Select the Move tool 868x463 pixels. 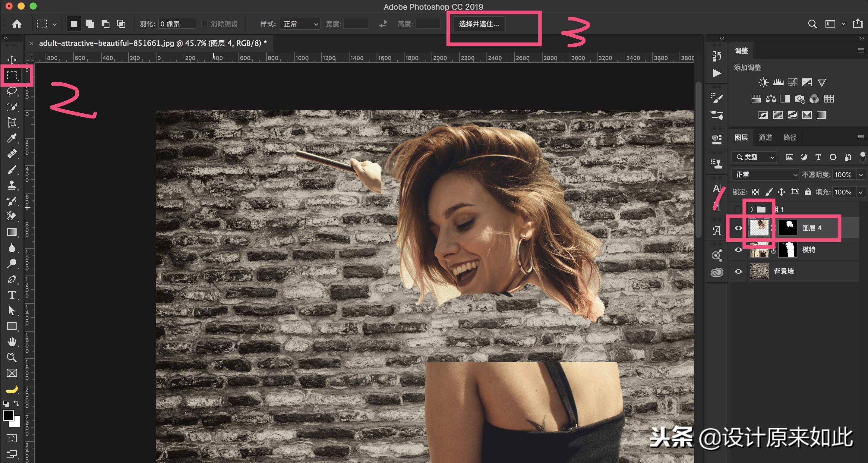click(12, 60)
